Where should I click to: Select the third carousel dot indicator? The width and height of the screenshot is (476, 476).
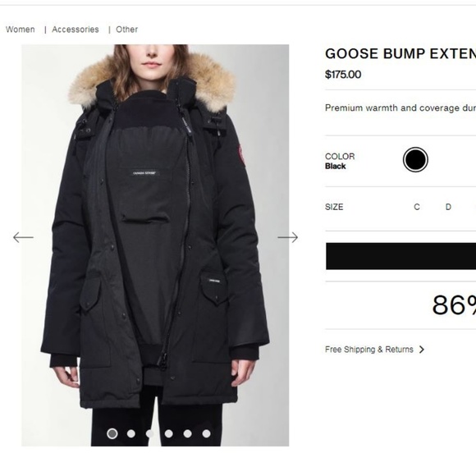(x=150, y=433)
